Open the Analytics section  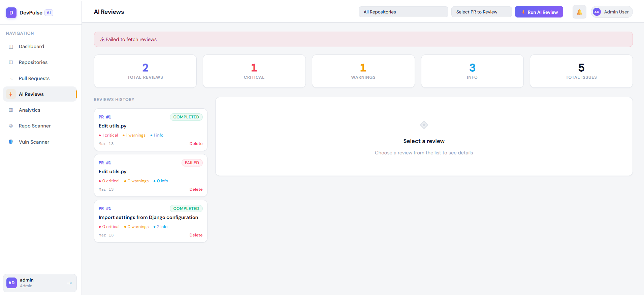tap(40, 110)
